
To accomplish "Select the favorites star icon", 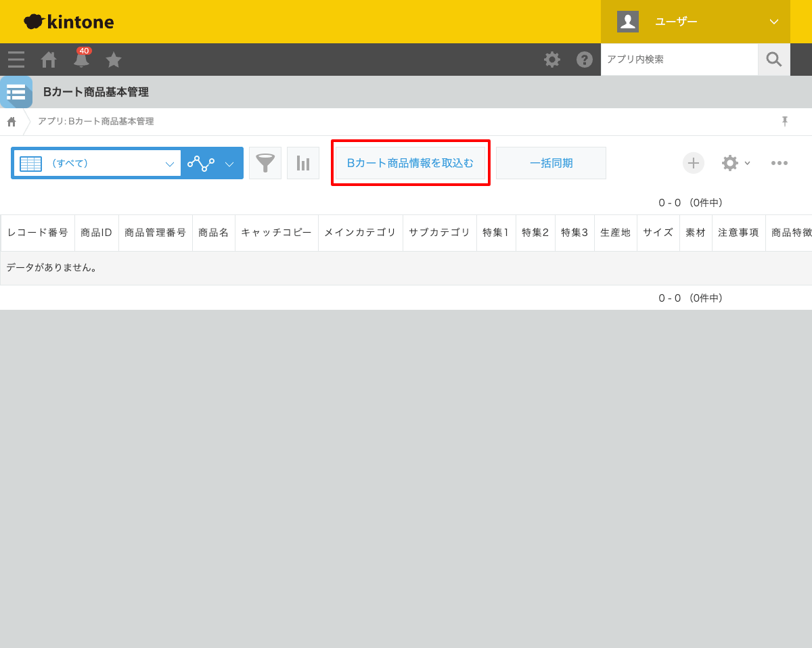I will coord(113,60).
